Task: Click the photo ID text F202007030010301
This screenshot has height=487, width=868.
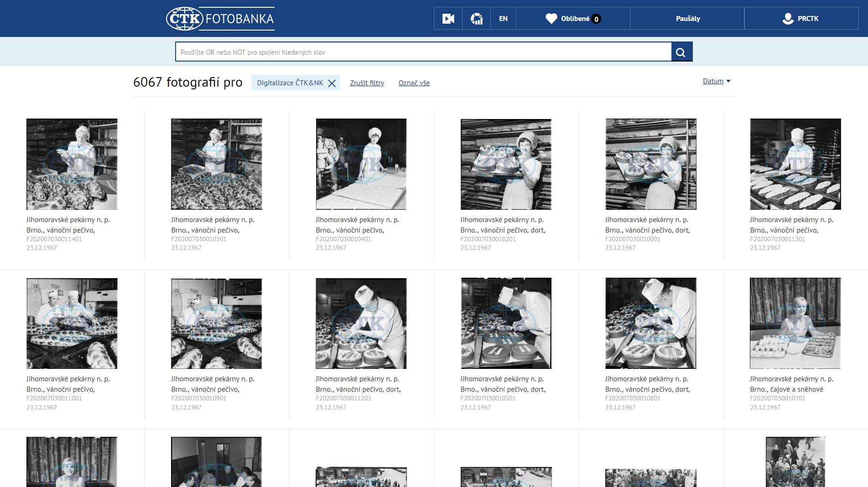Action: coord(199,239)
